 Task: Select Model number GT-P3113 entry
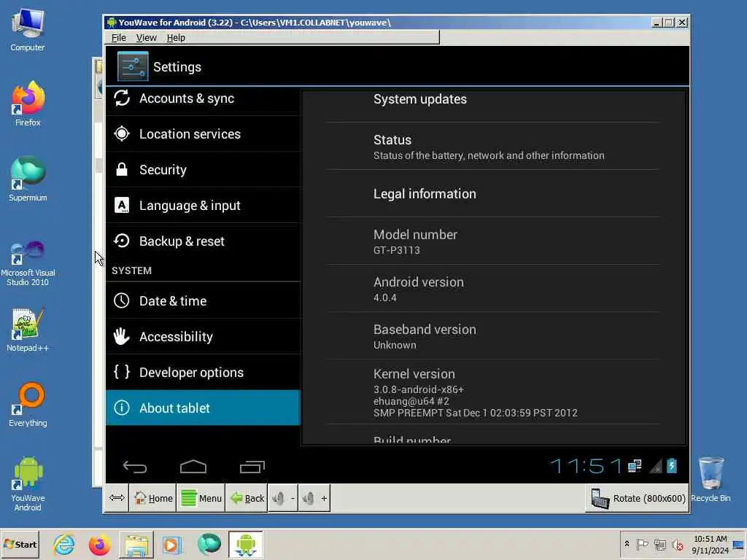[492, 241]
